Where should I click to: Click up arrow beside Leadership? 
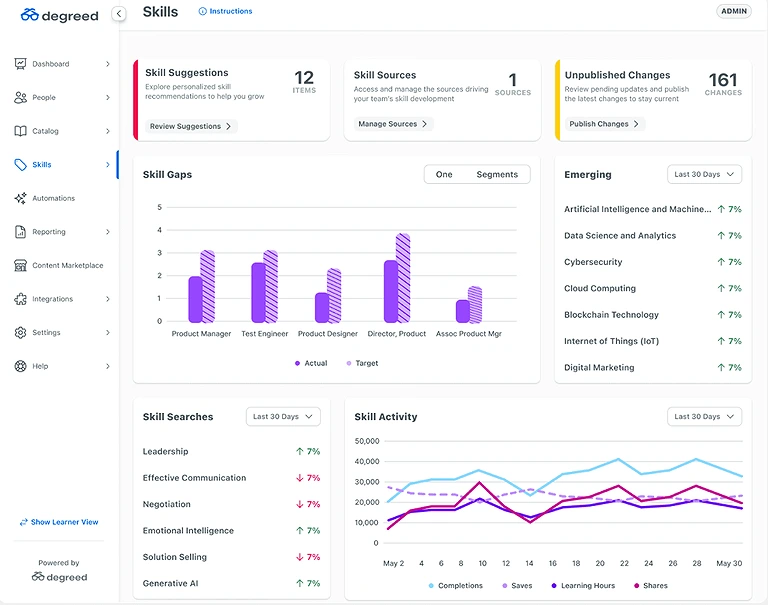tap(300, 451)
